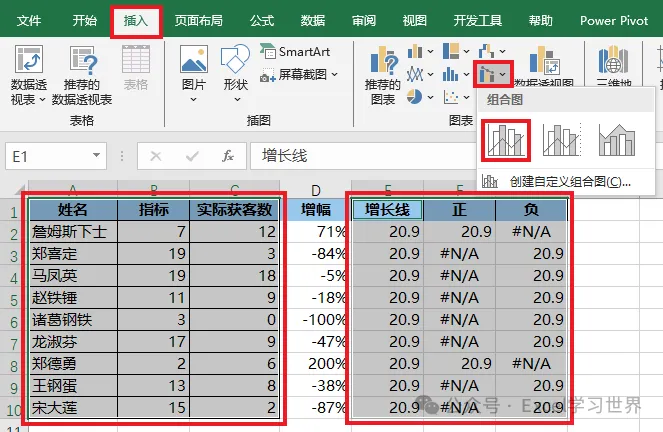Click the column or bar chart icon
This screenshot has height=432, width=663.
(415, 52)
